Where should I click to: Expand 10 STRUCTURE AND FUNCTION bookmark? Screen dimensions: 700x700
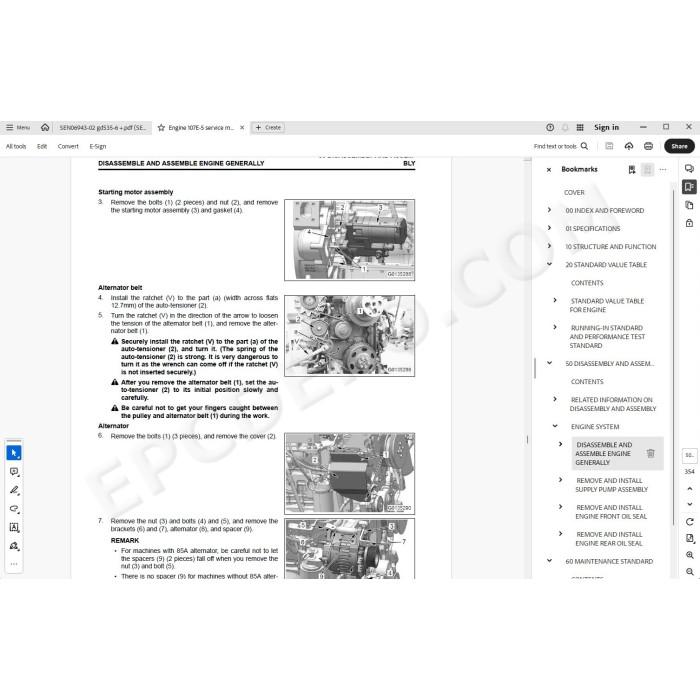pyautogui.click(x=550, y=246)
